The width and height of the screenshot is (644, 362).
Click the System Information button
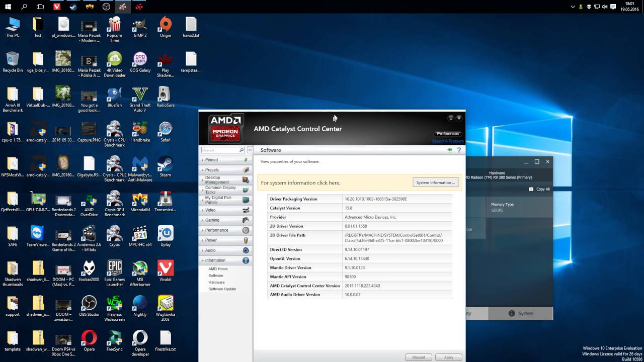(436, 183)
